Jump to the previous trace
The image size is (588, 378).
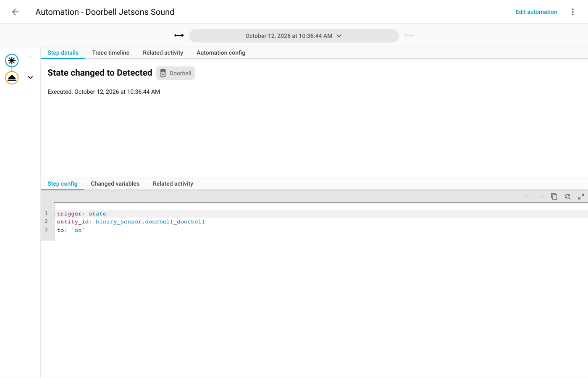(x=179, y=36)
